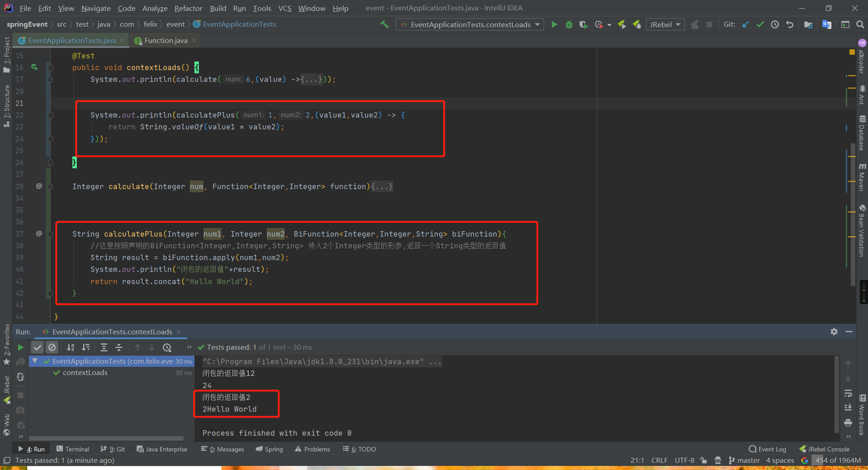
Task: Open the JRebel dropdown in toolbar
Action: (665, 24)
